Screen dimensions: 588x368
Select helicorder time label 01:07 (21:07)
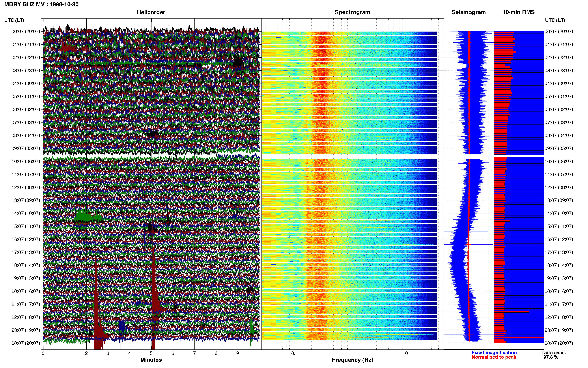click(26, 45)
